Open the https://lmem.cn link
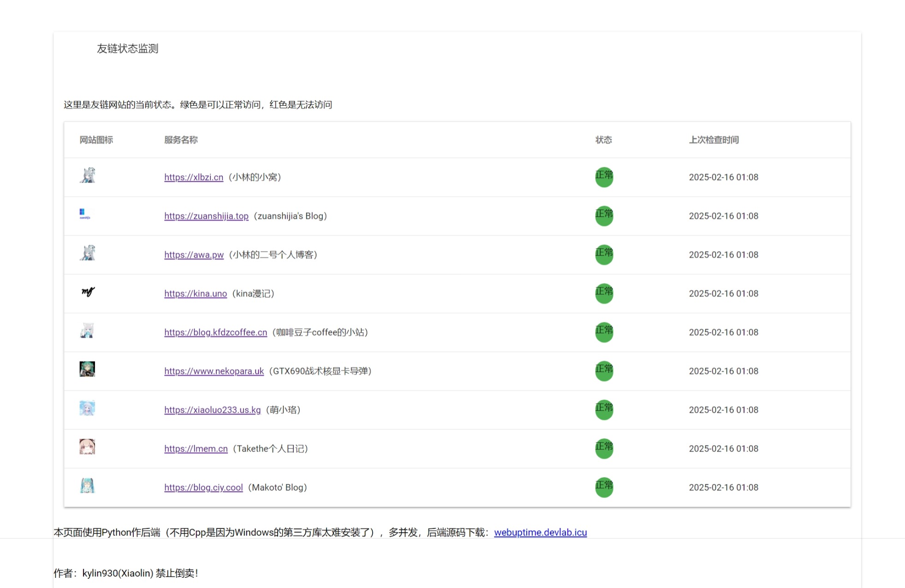 pos(196,448)
